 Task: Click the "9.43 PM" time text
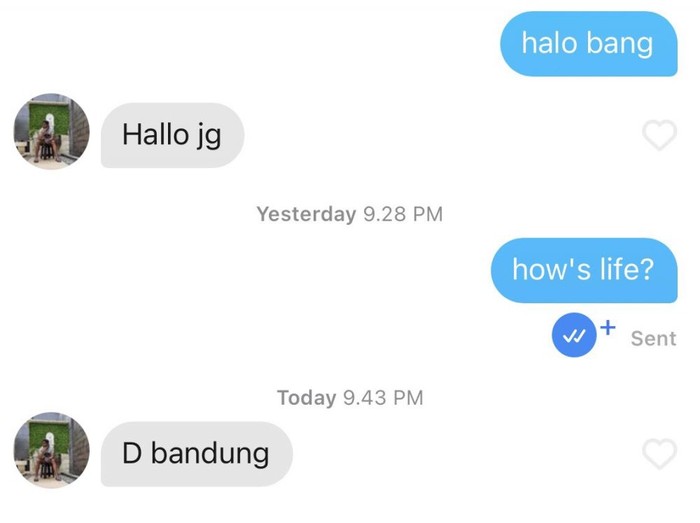tap(383, 398)
